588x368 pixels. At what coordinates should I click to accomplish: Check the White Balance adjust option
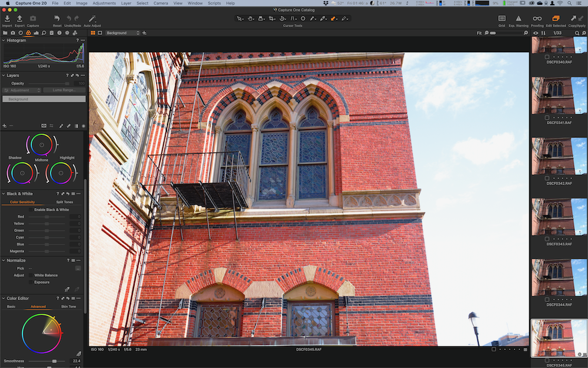click(x=31, y=275)
